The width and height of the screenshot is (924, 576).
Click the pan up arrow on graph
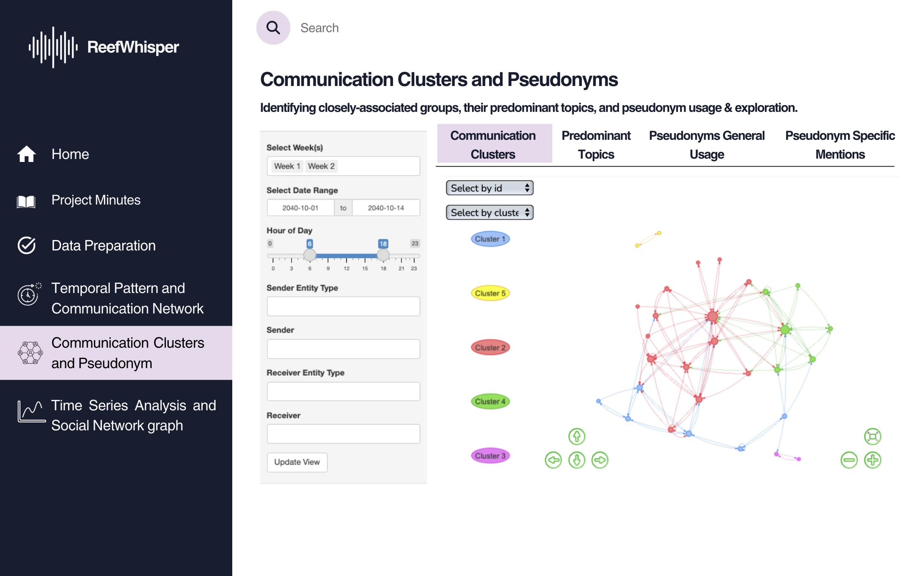(x=576, y=437)
